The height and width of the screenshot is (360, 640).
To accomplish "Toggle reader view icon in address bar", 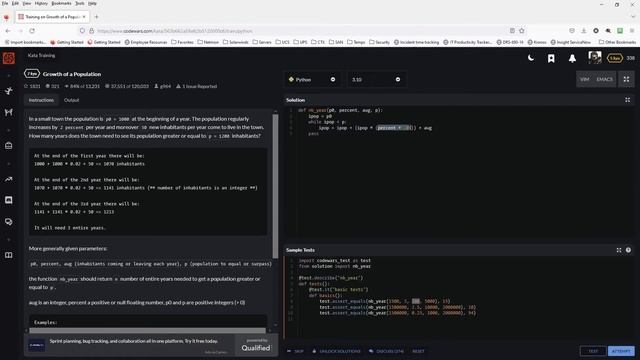I will [x=512, y=31].
